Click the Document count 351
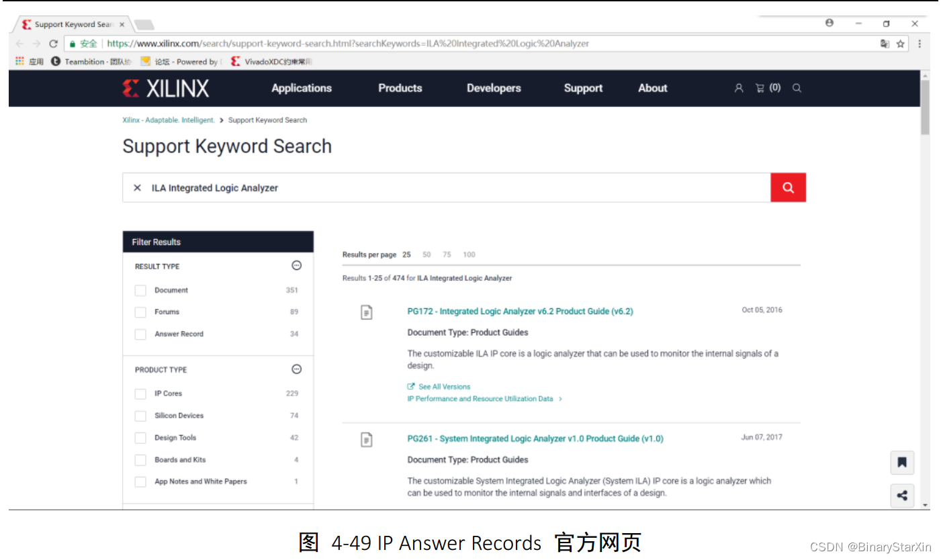941x560 pixels. 292,291
